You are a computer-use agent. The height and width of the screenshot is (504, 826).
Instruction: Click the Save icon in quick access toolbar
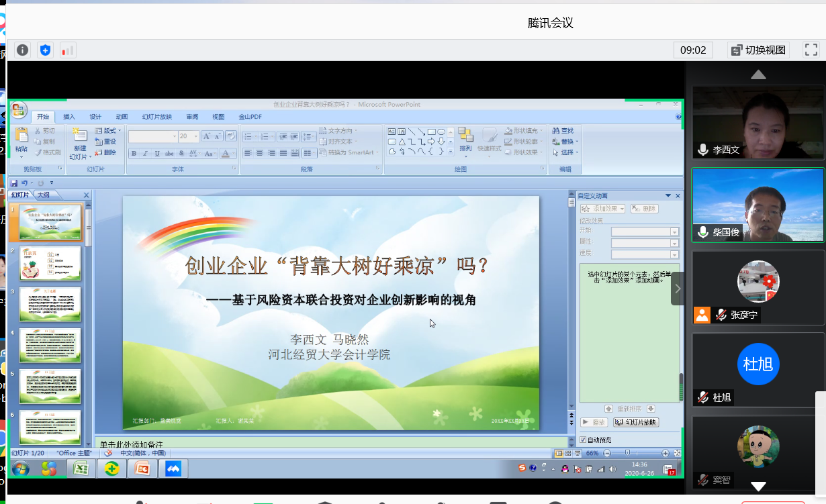(14, 183)
